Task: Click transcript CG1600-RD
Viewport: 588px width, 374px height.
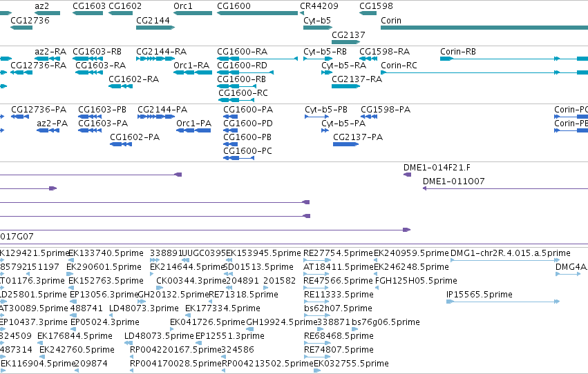Action: tap(245, 72)
